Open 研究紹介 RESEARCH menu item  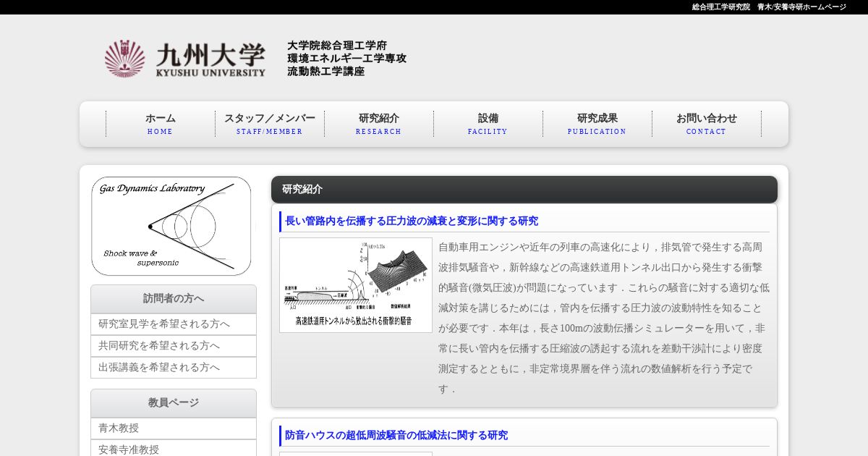tap(379, 124)
